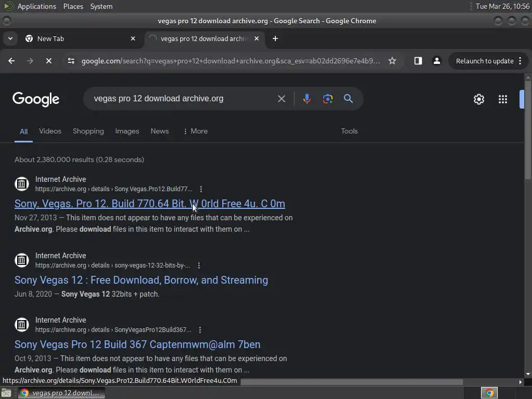This screenshot has height=399, width=532.
Task: Switch to Shopping results
Action: click(88, 131)
